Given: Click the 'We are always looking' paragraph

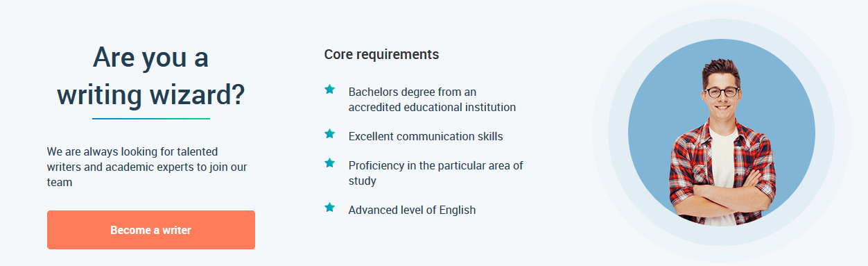Looking at the screenshot, I should pos(147,167).
